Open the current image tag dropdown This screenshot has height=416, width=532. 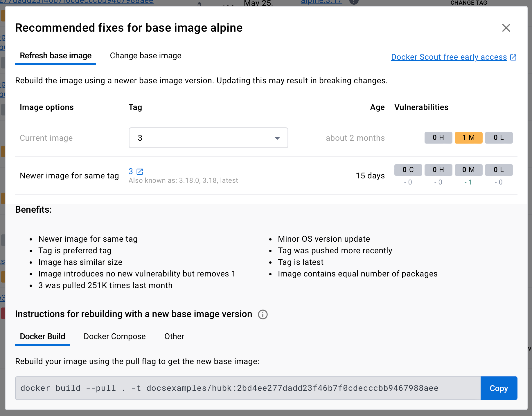pyautogui.click(x=208, y=138)
